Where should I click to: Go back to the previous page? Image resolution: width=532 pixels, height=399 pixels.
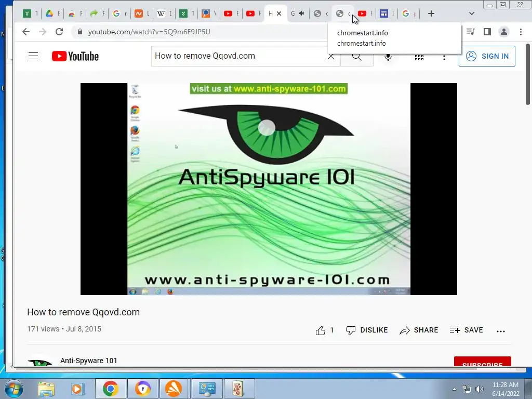point(26,32)
